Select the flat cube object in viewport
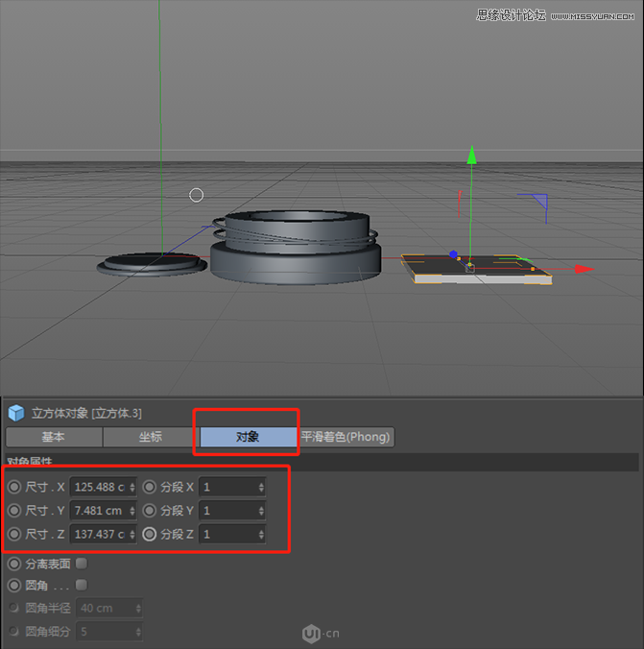Viewport: 644px width, 649px height. click(480, 272)
